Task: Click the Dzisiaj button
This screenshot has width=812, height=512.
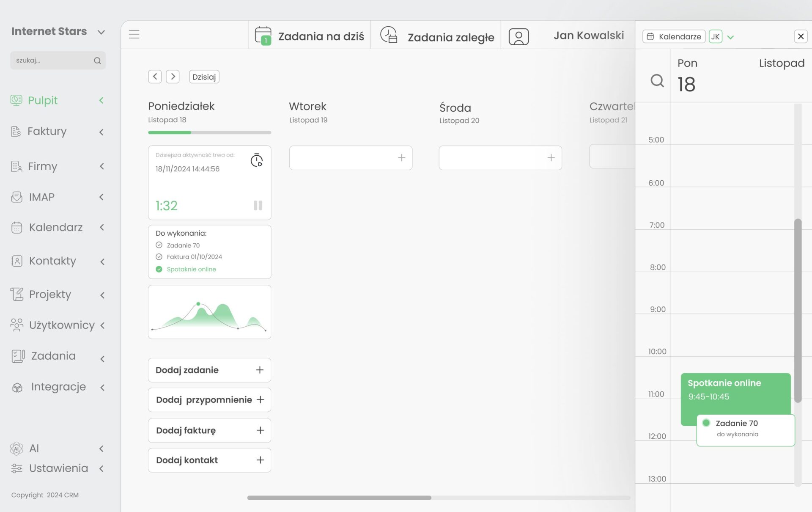Action: tap(204, 77)
